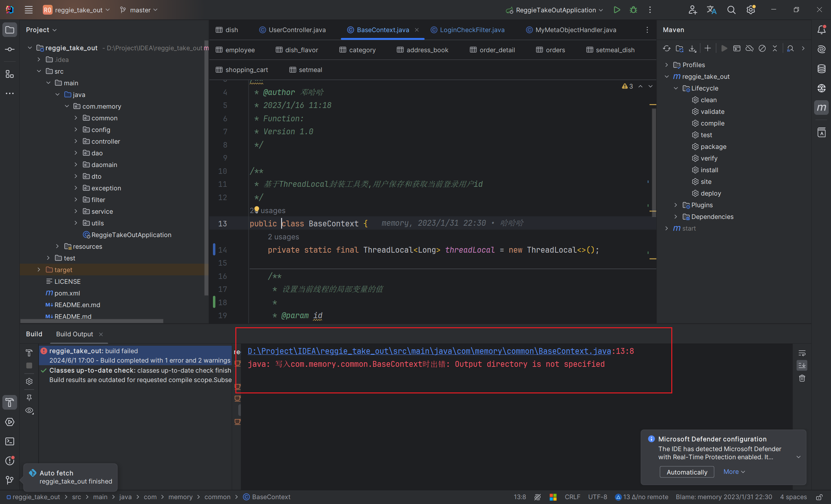Open the Commit tool window
Screen dimensions: 831x504
point(10,49)
